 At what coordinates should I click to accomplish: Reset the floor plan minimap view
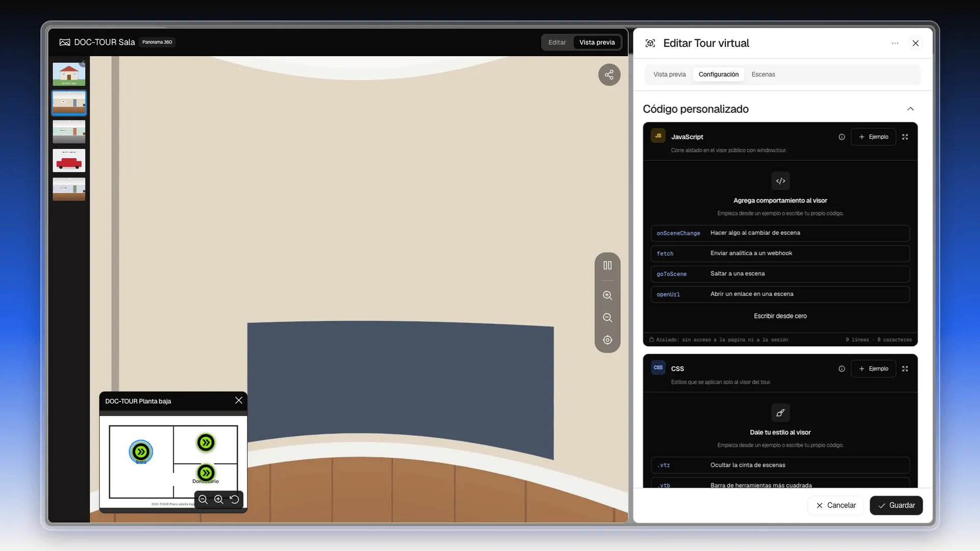(234, 499)
